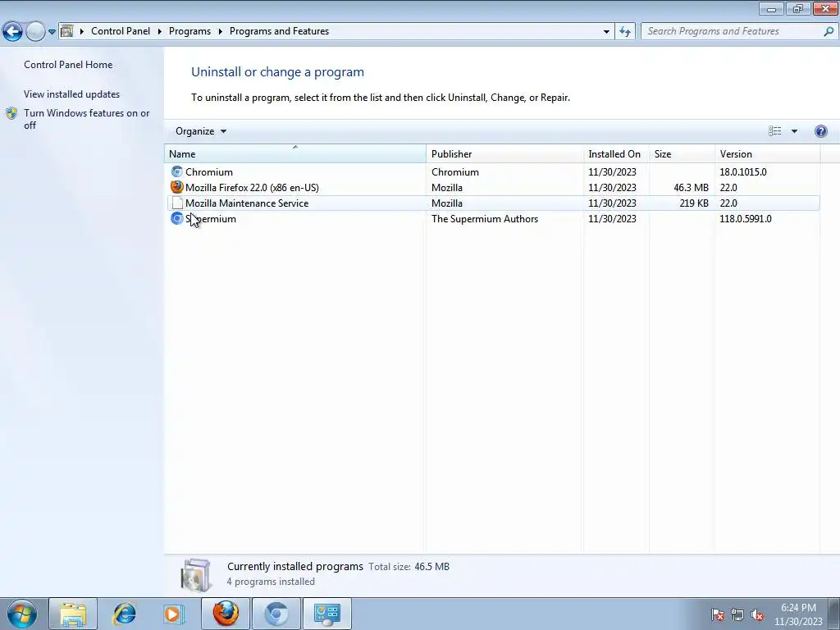The height and width of the screenshot is (630, 840).
Task: Click the Show desktop button
Action: pos(834,614)
